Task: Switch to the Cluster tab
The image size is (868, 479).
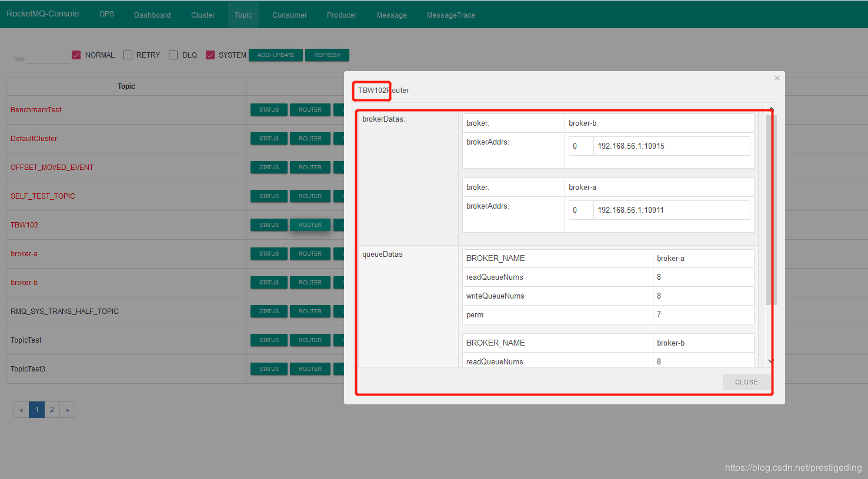Action: 203,15
